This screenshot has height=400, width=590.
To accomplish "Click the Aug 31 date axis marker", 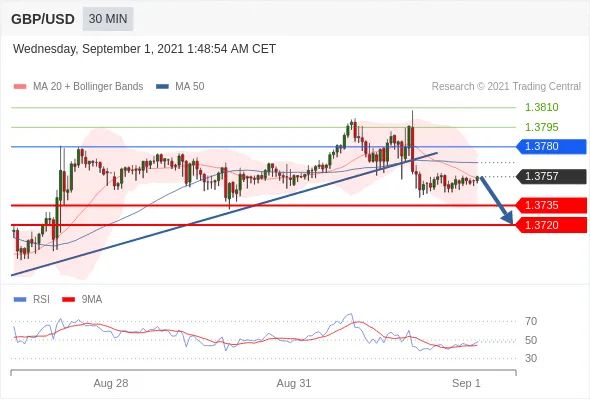I will click(x=294, y=383).
